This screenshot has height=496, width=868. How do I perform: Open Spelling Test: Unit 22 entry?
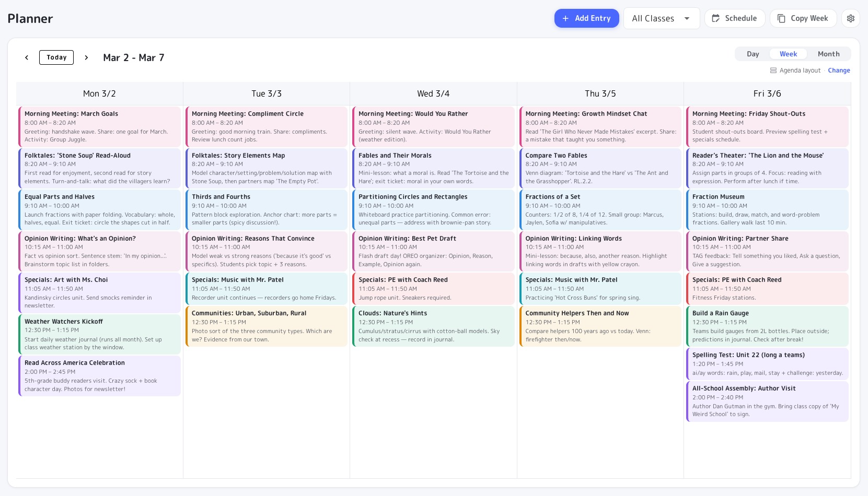(x=767, y=364)
